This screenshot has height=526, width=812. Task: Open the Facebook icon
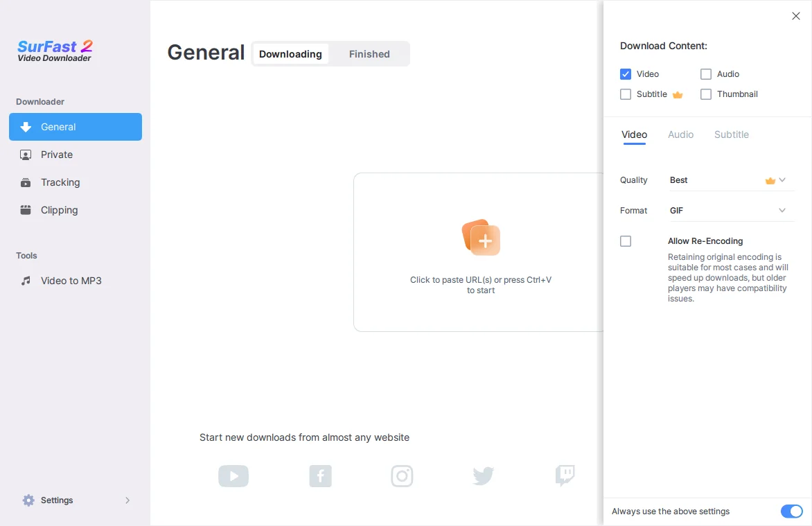point(320,476)
